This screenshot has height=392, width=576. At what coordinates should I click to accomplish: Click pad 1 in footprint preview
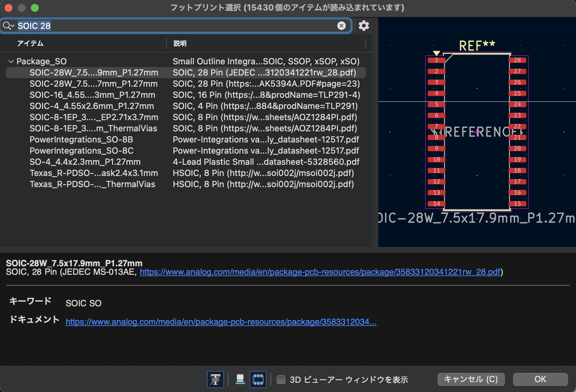(x=436, y=60)
